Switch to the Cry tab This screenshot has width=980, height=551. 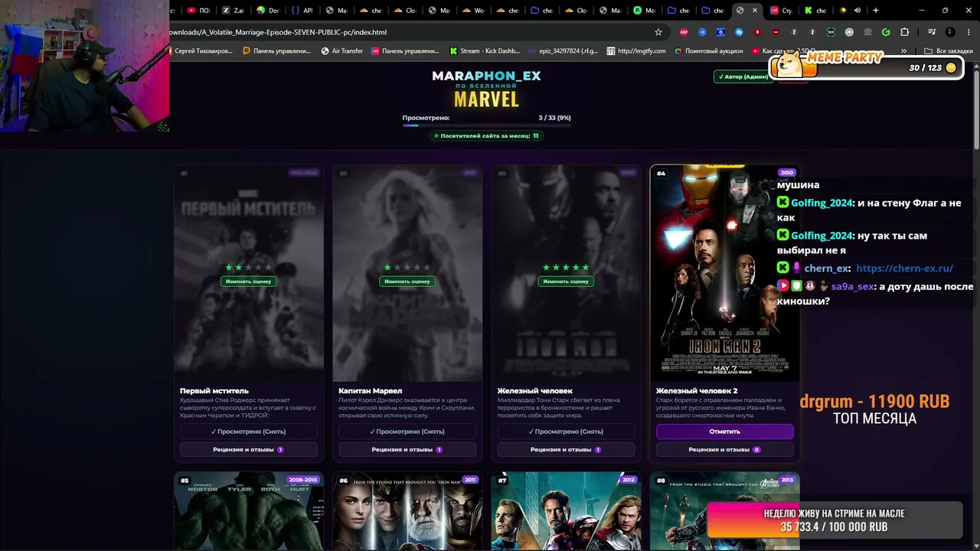(781, 10)
